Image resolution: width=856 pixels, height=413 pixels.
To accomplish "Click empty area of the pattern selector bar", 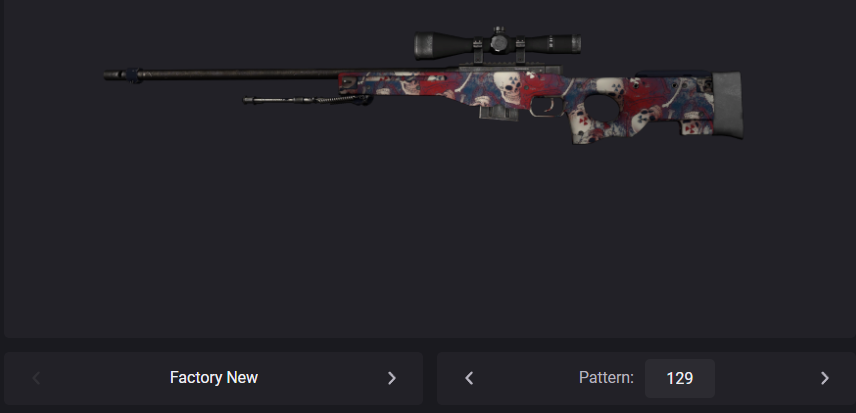I will tap(524, 378).
